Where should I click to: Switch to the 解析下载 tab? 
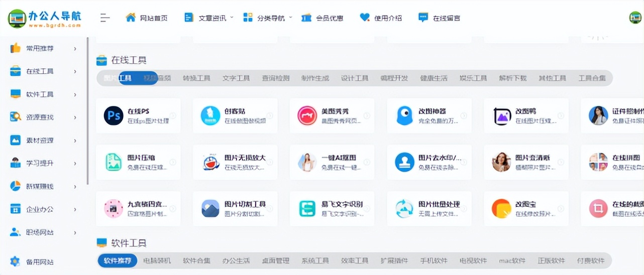(513, 78)
